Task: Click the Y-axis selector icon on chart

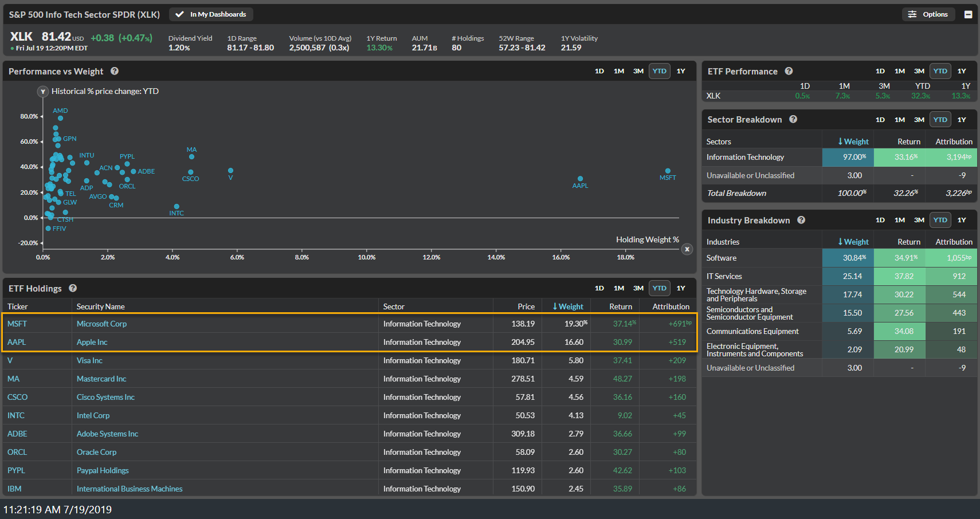Action: pos(42,92)
